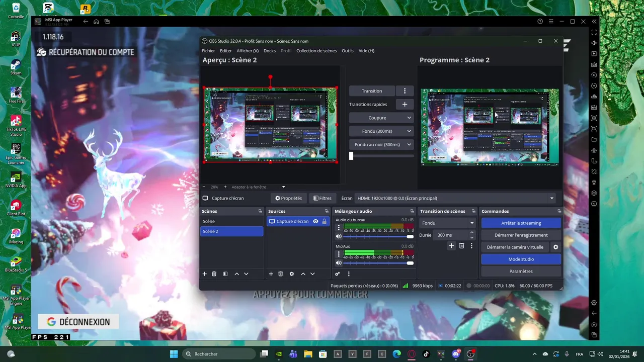
Task: Add a scene transition with plus icon
Action: coord(451,246)
